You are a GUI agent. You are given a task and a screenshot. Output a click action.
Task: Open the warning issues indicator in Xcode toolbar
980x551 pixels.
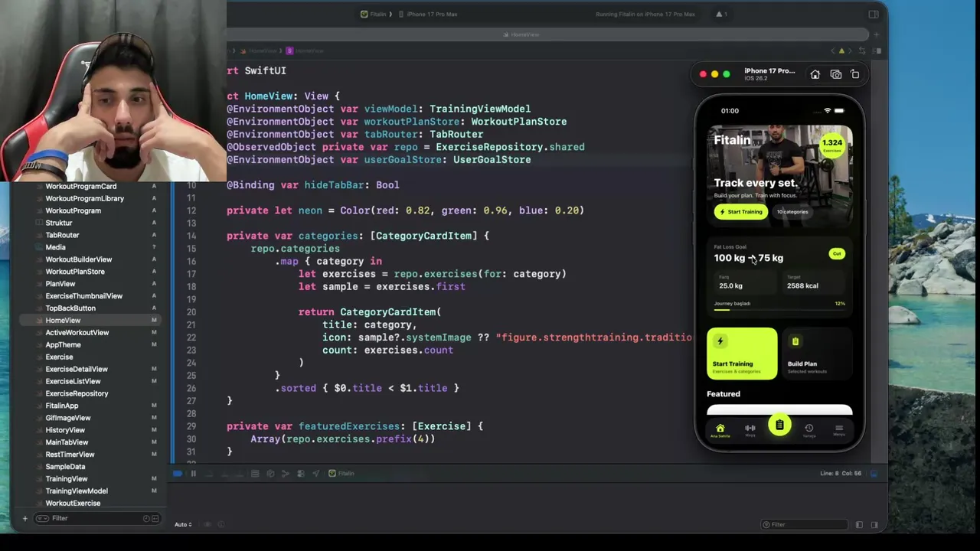click(x=721, y=14)
